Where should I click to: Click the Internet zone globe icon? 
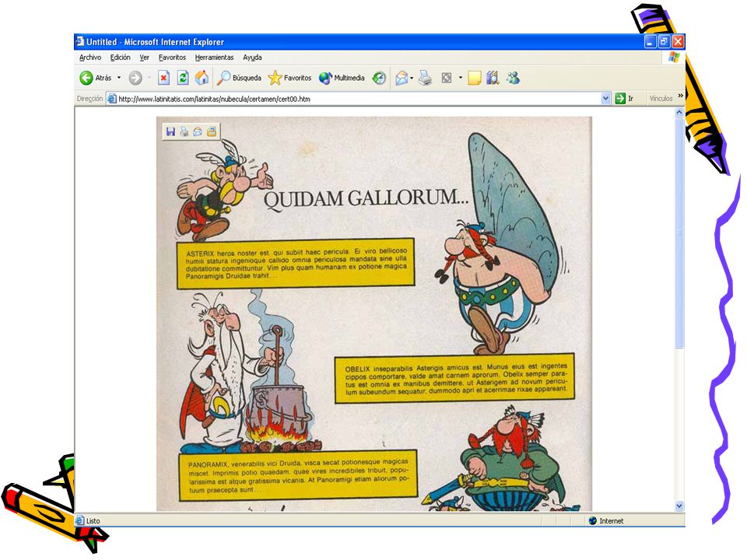coord(593,521)
